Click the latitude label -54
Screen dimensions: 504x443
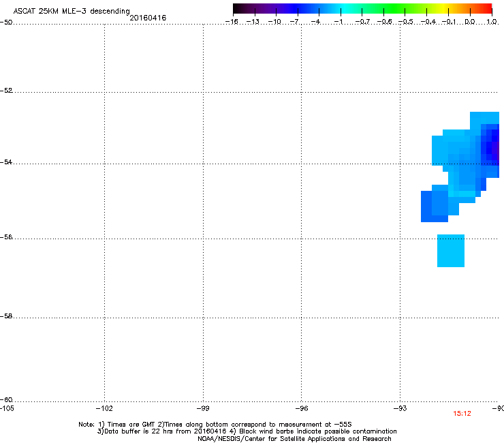[6, 162]
